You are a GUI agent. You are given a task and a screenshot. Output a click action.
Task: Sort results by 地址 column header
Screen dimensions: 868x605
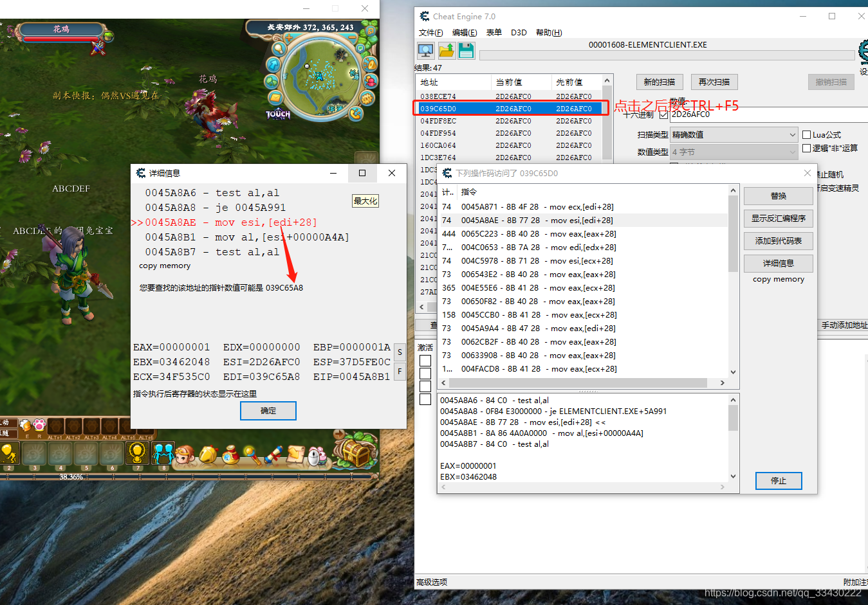(453, 82)
